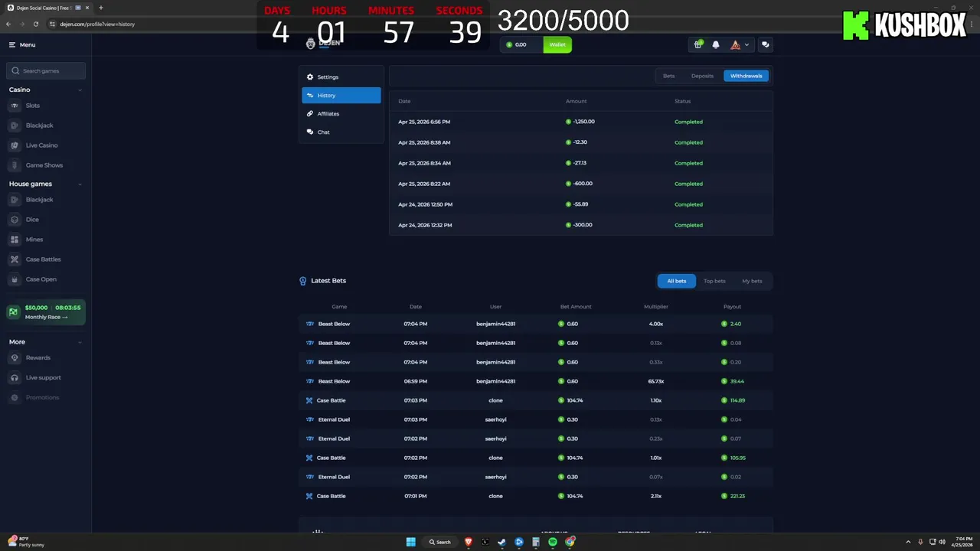Show My bets in Latest Bets
The height and width of the screenshot is (551, 980).
tap(752, 281)
